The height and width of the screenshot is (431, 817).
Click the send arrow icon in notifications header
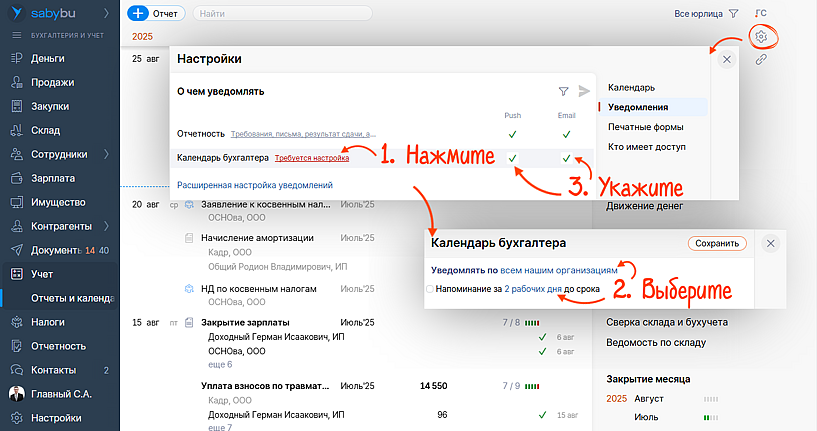click(x=585, y=91)
